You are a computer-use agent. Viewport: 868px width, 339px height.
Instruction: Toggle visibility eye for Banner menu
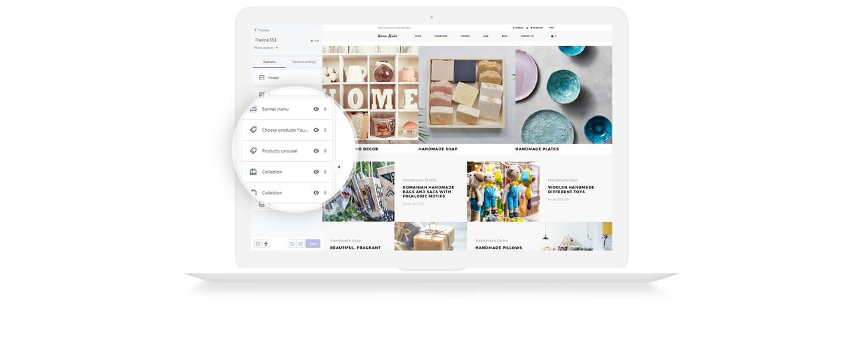pos(316,109)
